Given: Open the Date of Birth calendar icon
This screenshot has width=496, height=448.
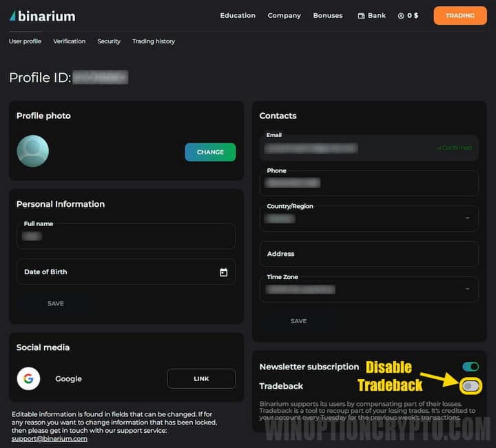Looking at the screenshot, I should pyautogui.click(x=223, y=272).
